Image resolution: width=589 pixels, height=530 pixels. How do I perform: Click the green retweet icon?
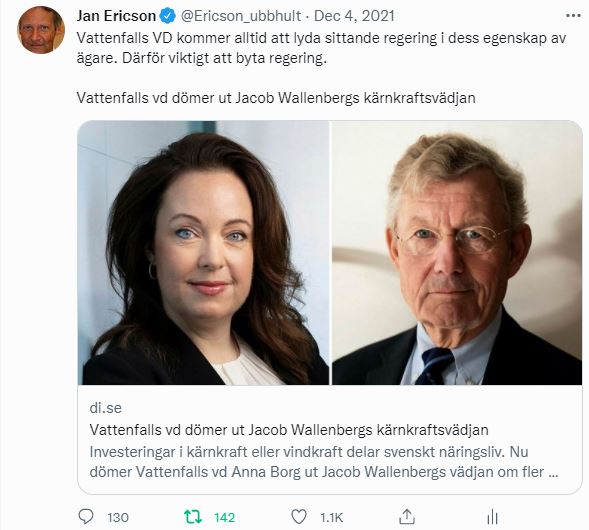pyautogui.click(x=193, y=517)
